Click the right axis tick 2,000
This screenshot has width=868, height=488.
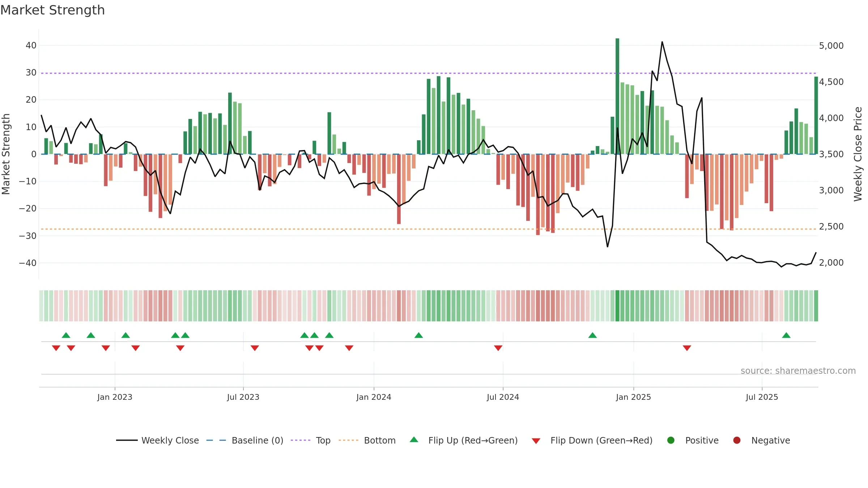pyautogui.click(x=831, y=263)
